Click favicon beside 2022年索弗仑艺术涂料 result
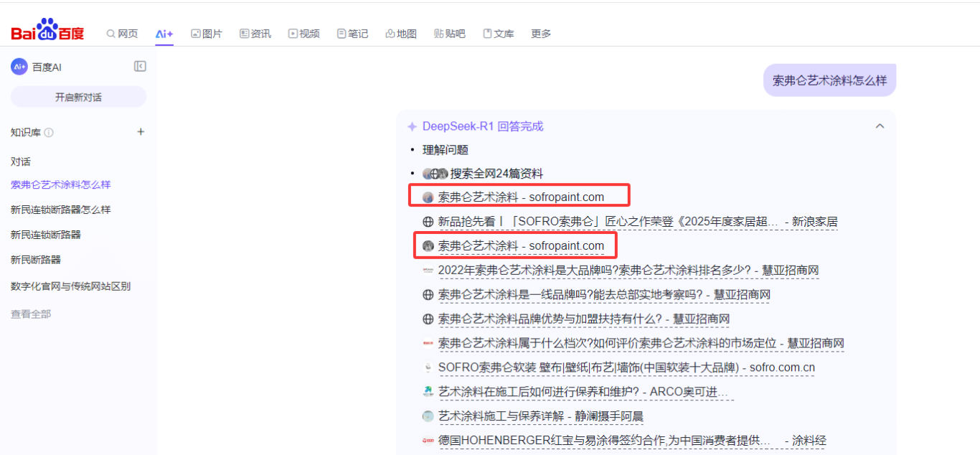 [428, 271]
